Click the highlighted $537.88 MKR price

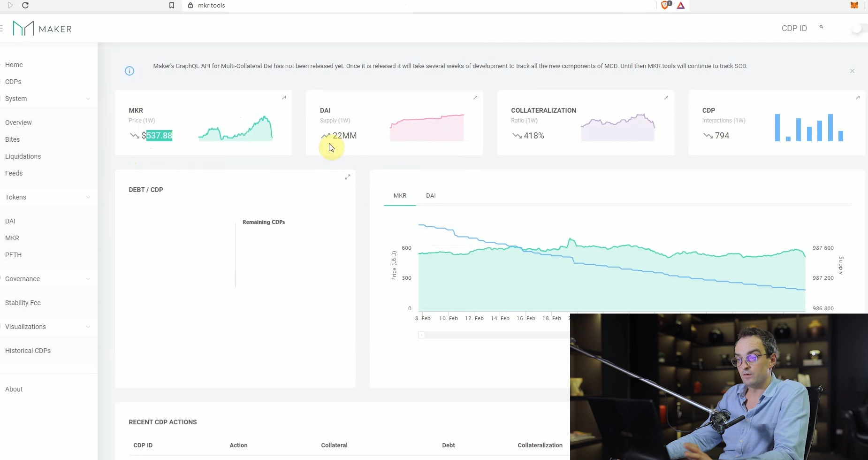[157, 136]
